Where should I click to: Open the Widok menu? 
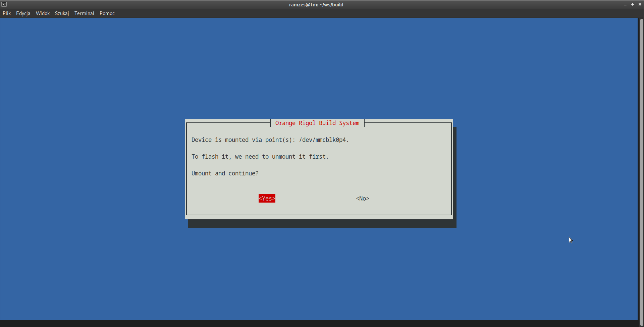tap(43, 13)
